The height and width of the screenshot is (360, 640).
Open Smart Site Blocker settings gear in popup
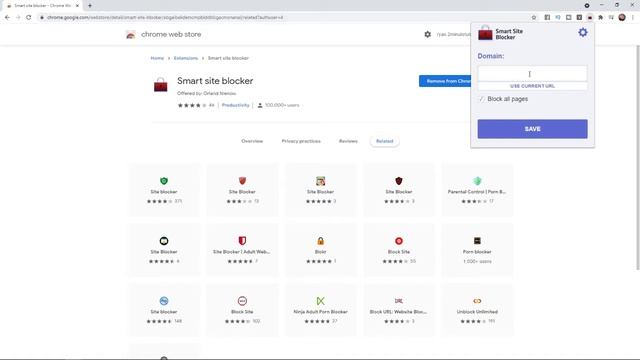pos(582,33)
